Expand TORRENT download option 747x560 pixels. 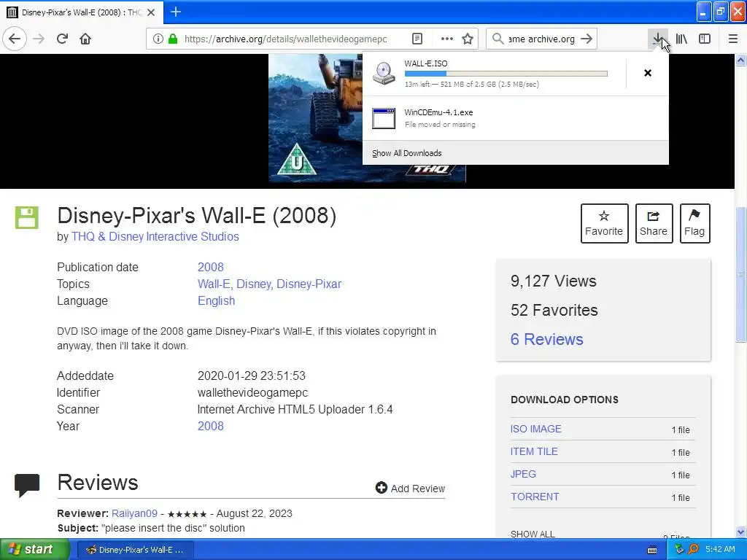[535, 497]
